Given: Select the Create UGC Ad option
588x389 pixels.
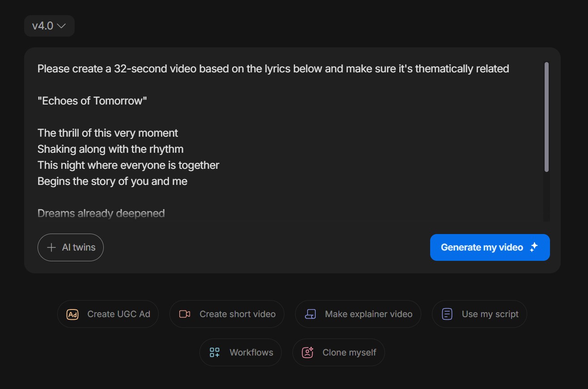Looking at the screenshot, I should [x=108, y=314].
